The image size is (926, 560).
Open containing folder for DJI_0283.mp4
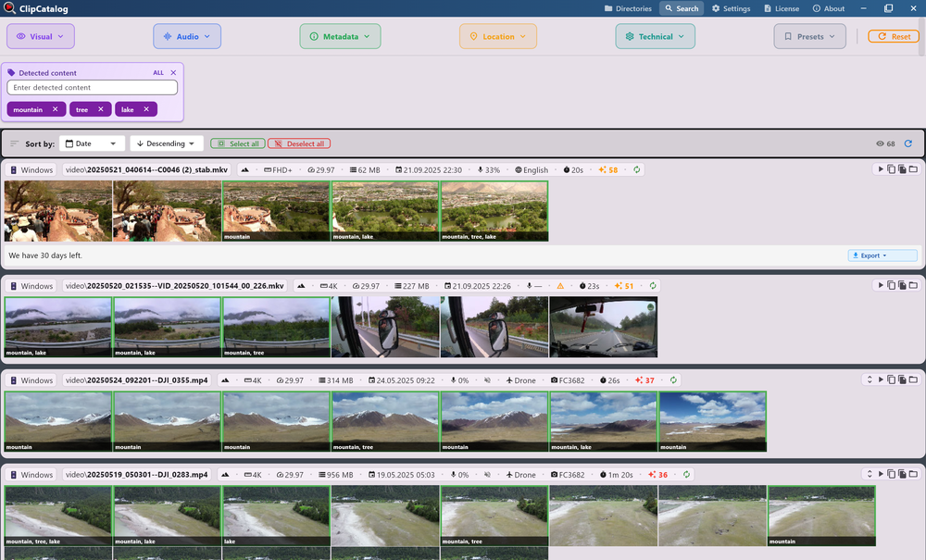pyautogui.click(x=913, y=473)
